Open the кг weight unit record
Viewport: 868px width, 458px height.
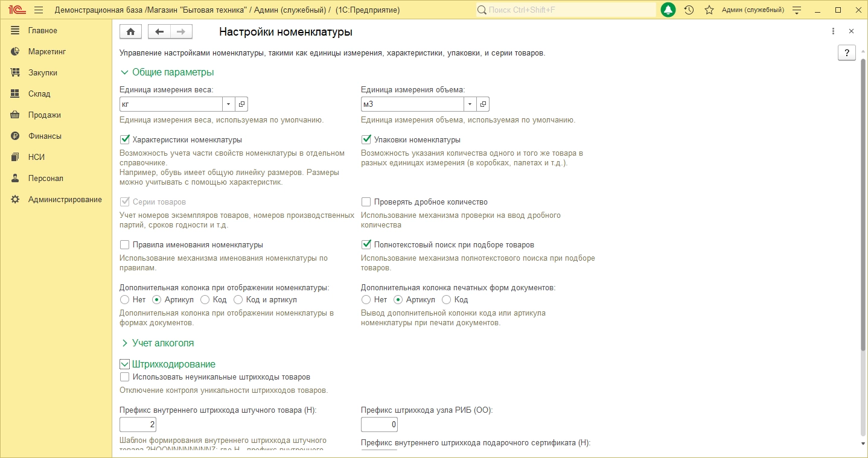[241, 104]
